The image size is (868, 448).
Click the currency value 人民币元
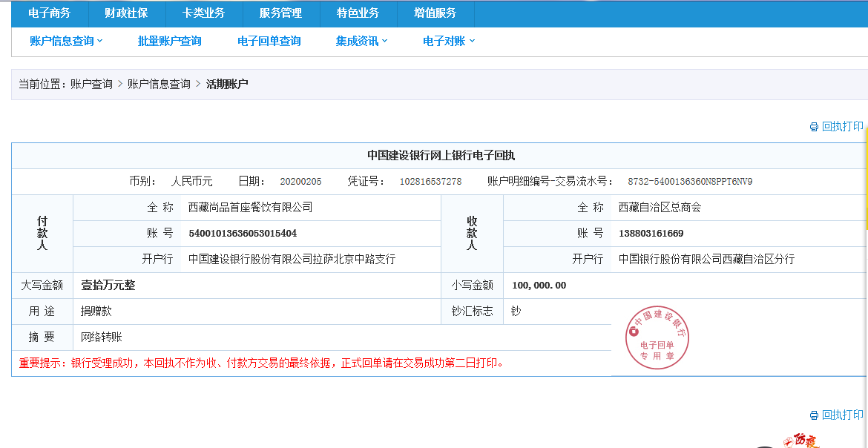[191, 182]
